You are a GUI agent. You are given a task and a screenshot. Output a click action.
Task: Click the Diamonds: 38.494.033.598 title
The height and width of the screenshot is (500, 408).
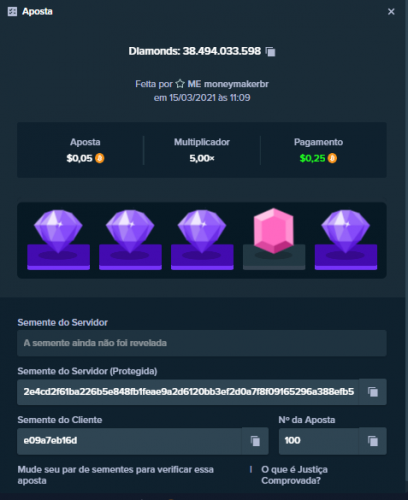pyautogui.click(x=195, y=51)
